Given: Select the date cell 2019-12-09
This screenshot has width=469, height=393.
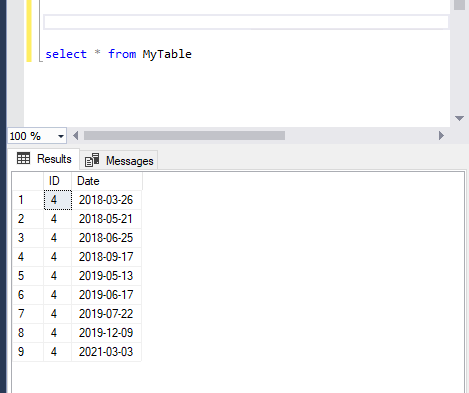Looking at the screenshot, I should pyautogui.click(x=106, y=333).
